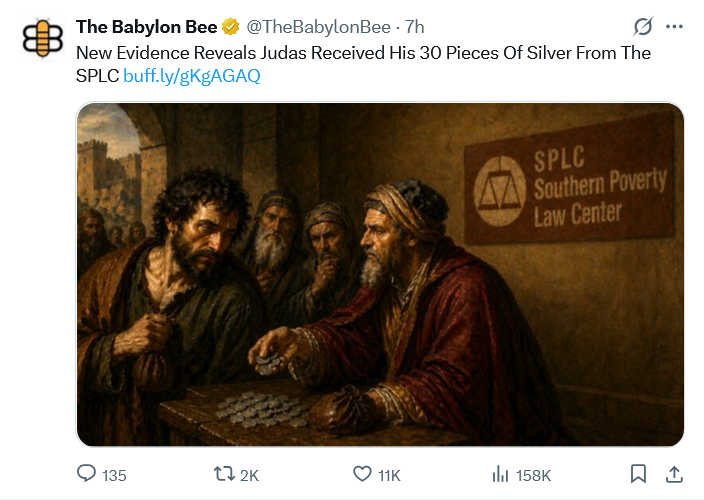Click the Grok explain-post icon
This screenshot has height=500, width=704.
point(646,27)
